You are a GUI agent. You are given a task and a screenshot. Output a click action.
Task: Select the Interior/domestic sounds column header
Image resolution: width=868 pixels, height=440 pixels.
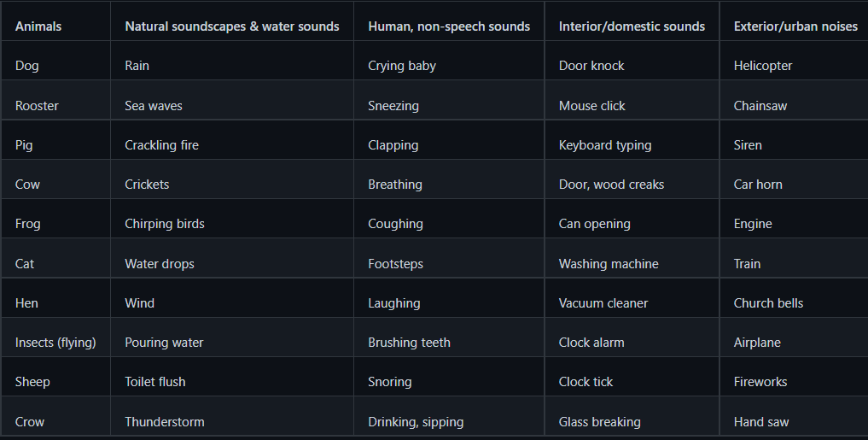(x=632, y=26)
